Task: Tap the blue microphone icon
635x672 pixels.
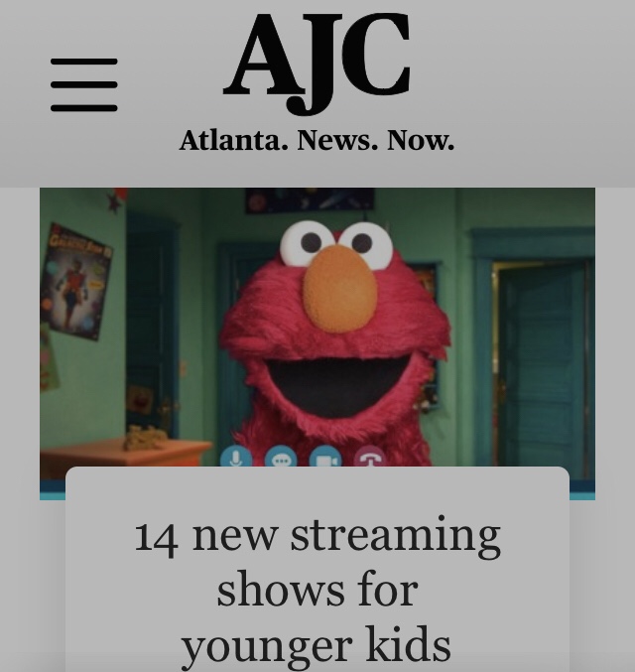Action: tap(236, 457)
